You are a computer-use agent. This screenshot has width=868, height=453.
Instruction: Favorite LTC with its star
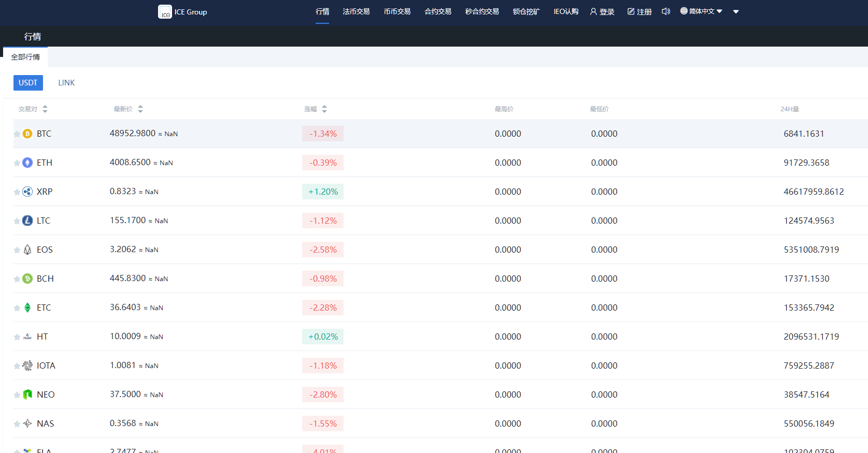click(17, 221)
